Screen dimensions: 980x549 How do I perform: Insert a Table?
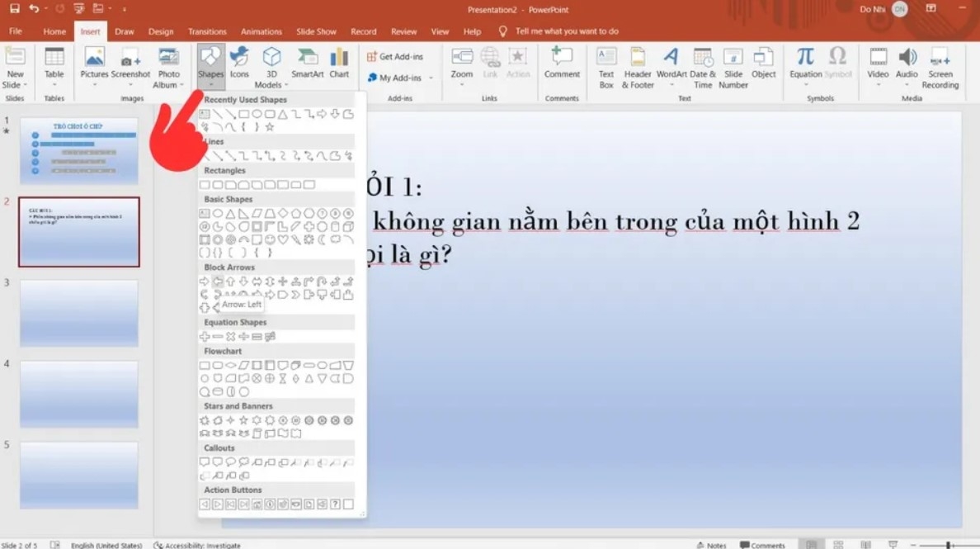click(54, 66)
